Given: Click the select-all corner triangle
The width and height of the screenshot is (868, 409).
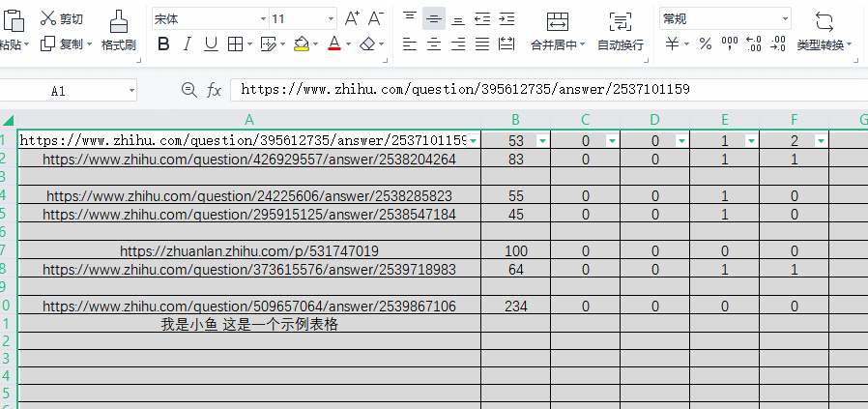Looking at the screenshot, I should tap(9, 120).
